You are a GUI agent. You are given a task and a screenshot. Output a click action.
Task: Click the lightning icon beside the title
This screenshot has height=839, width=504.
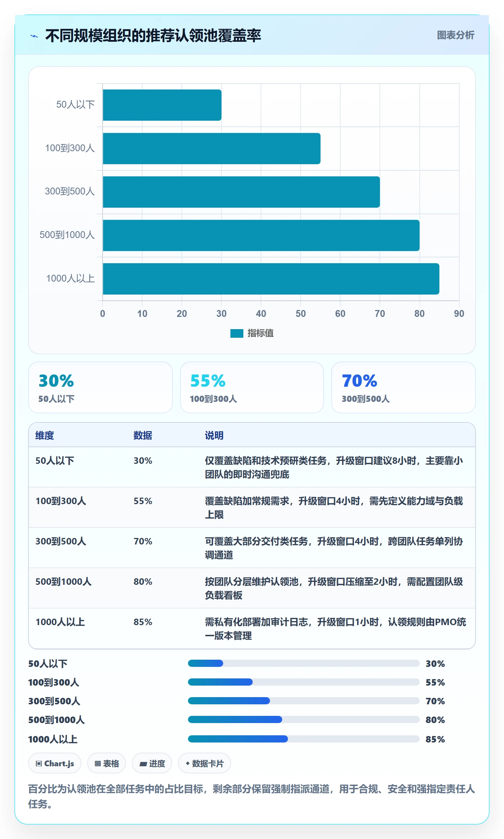[x=34, y=36]
